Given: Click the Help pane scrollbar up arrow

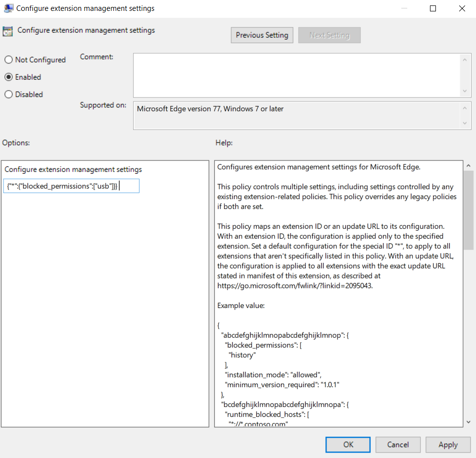Looking at the screenshot, I should tap(468, 165).
